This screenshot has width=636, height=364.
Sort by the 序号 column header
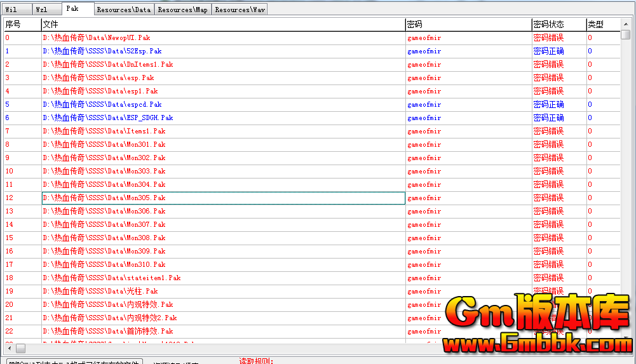22,24
